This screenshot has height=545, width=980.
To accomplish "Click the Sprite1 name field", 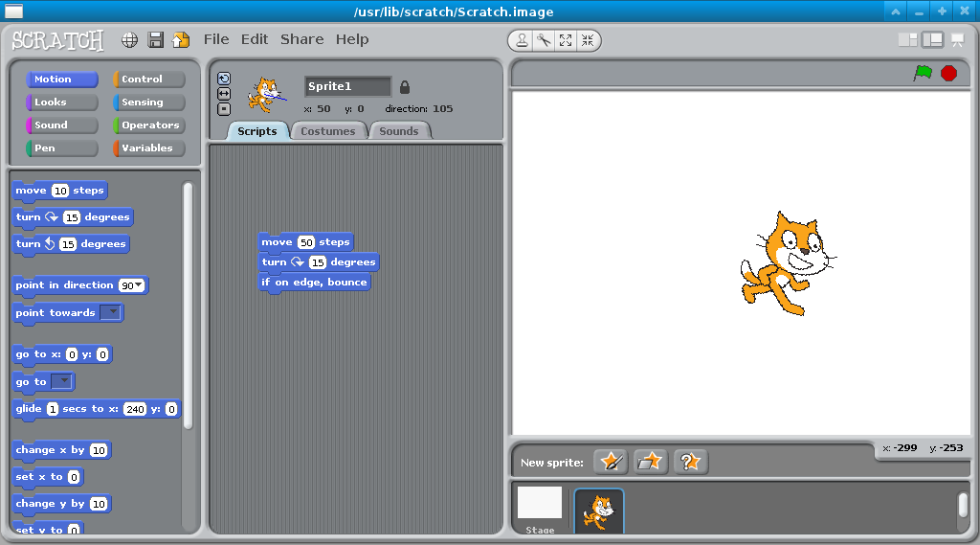I will (x=347, y=86).
